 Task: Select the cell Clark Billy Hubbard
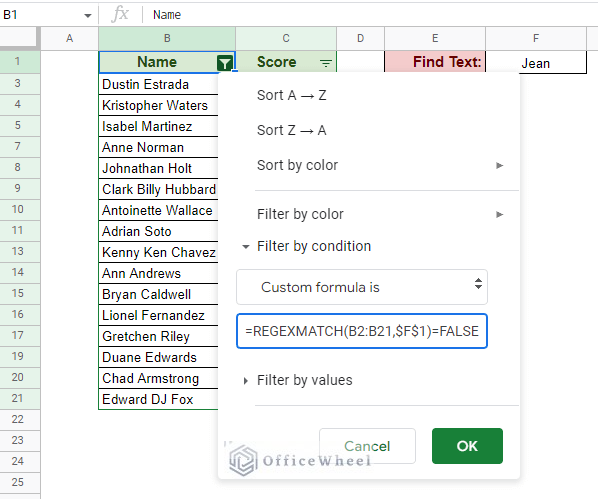click(158, 189)
